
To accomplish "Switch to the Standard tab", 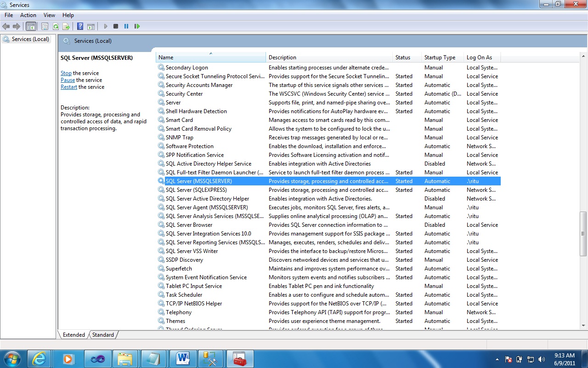I will [x=103, y=335].
